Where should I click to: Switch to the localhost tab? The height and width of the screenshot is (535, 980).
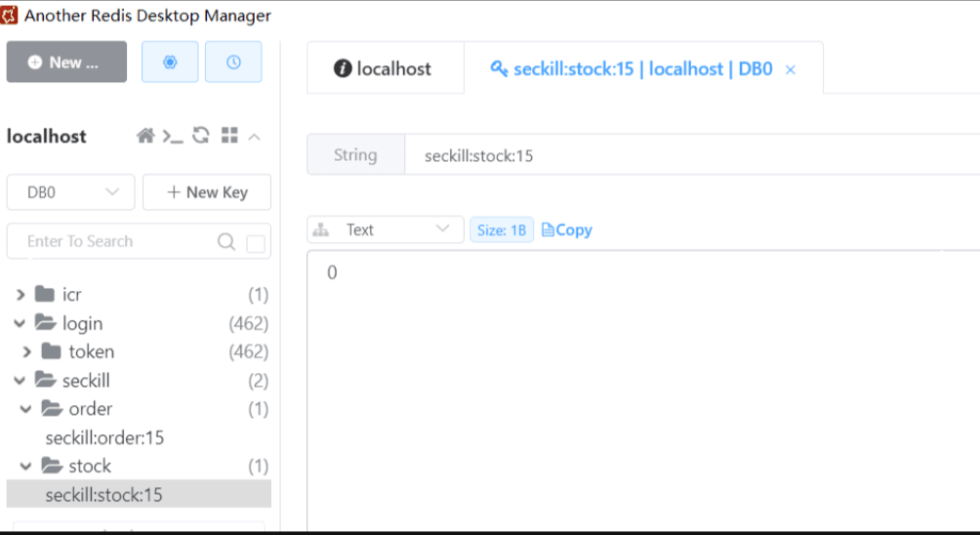(384, 69)
